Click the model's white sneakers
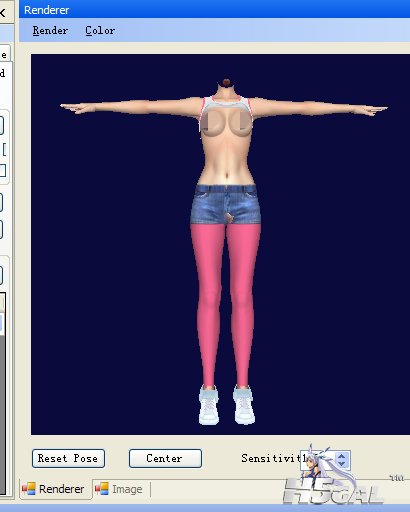The image size is (410, 512). coord(227,405)
